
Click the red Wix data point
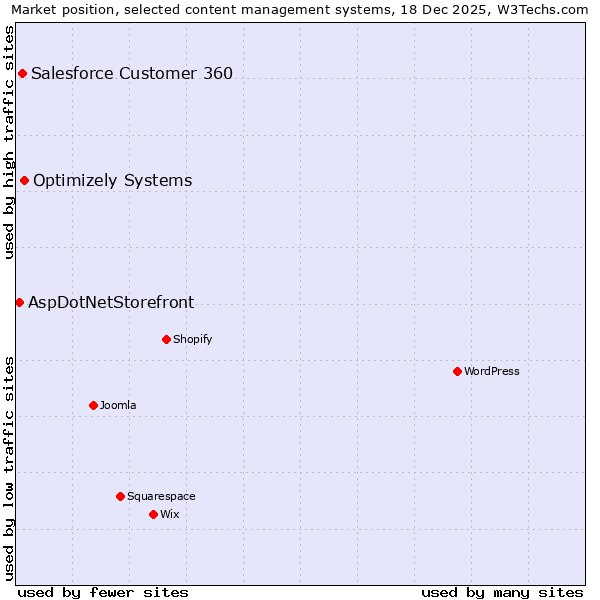(x=153, y=515)
